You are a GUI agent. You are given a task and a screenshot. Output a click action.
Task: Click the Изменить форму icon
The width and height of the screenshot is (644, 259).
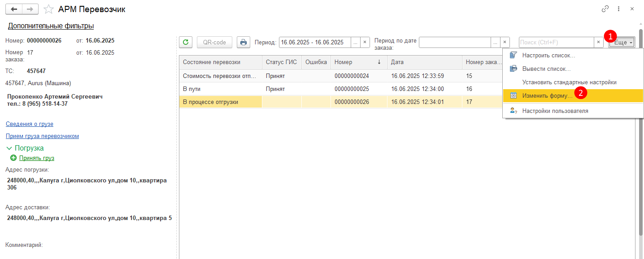pyautogui.click(x=513, y=95)
